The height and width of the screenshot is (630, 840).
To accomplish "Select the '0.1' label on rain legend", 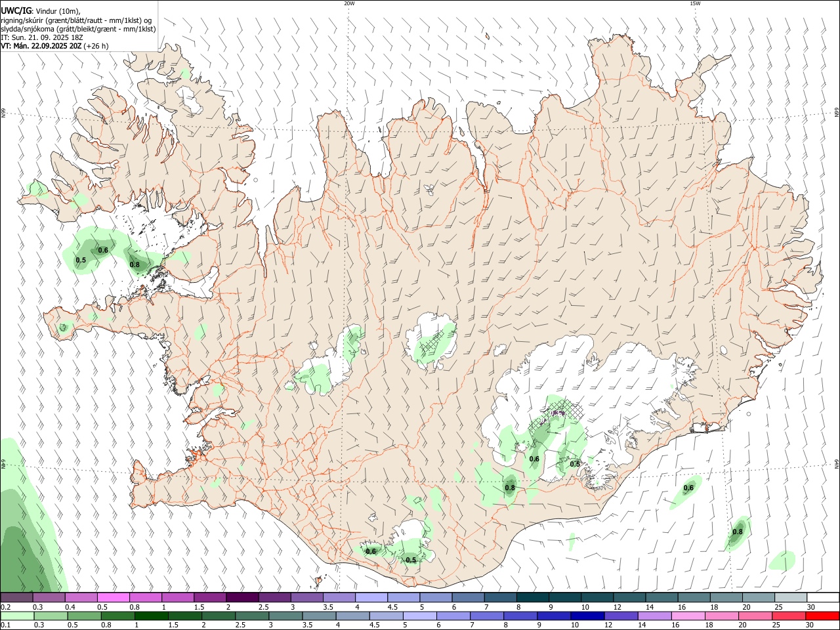I will 5,625.
